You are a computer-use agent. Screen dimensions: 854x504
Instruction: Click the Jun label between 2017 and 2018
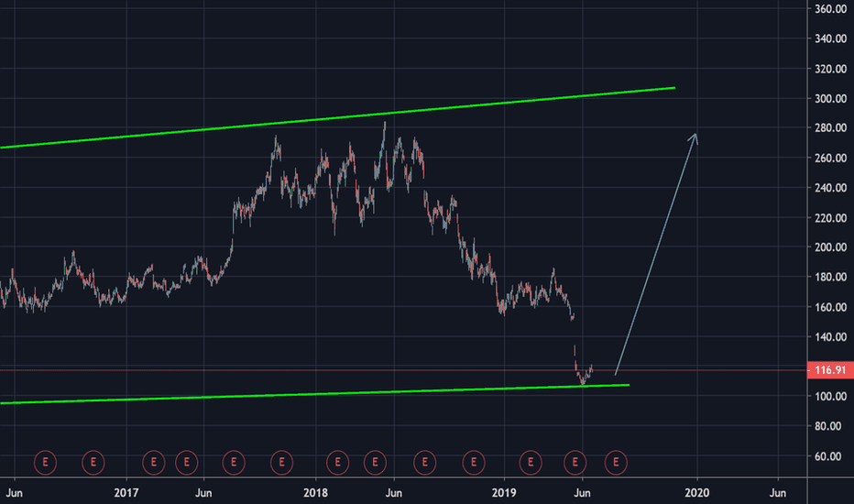[203, 493]
